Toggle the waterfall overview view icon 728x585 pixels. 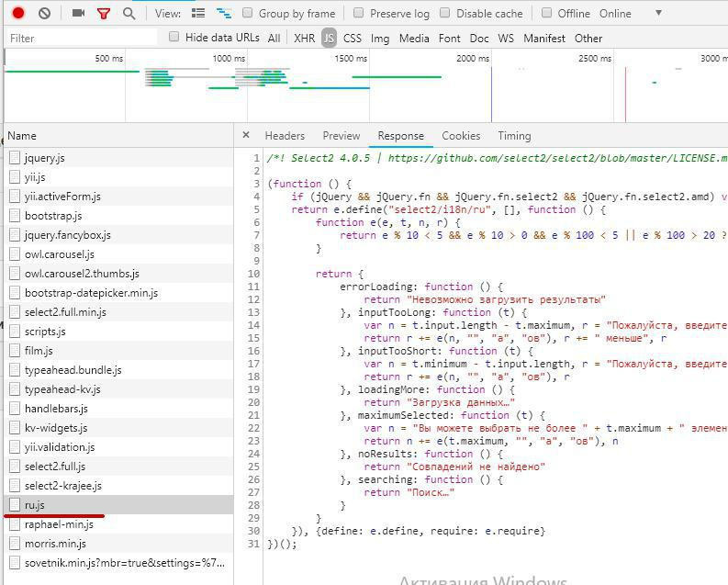(x=224, y=14)
